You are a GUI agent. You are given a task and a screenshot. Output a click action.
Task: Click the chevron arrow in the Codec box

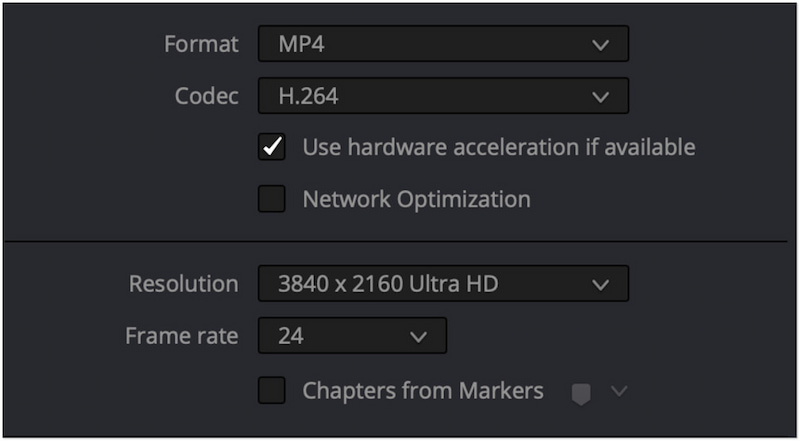(600, 97)
